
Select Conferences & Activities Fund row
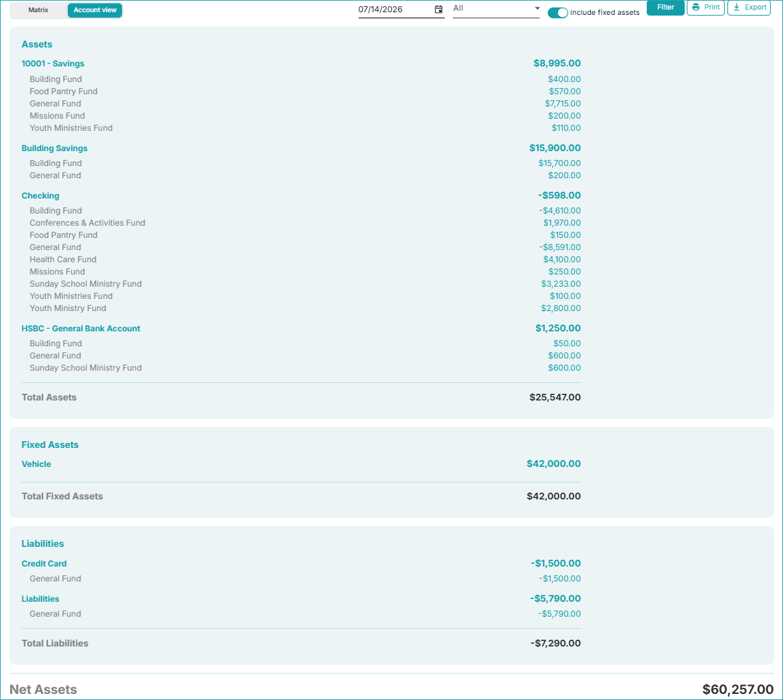point(87,223)
